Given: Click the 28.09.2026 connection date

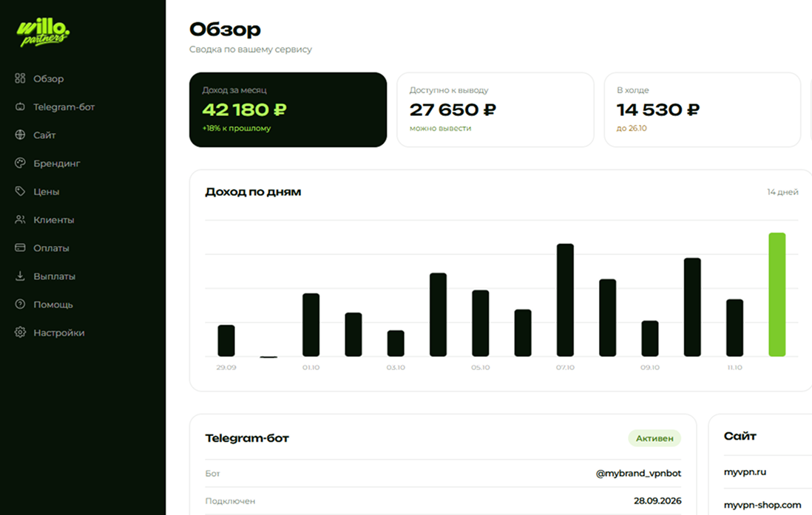Looking at the screenshot, I should (657, 500).
